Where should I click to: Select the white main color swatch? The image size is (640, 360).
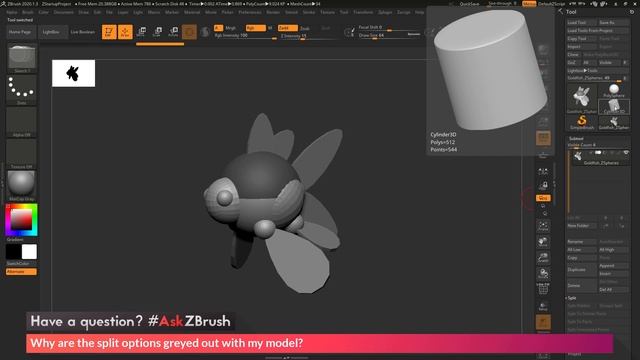coord(29,252)
